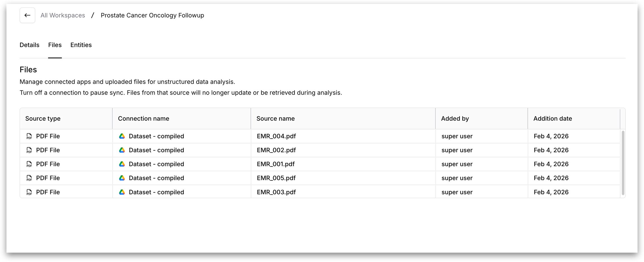
Task: Click PDF icon in EMR_002.pdf row
Action: tap(29, 150)
